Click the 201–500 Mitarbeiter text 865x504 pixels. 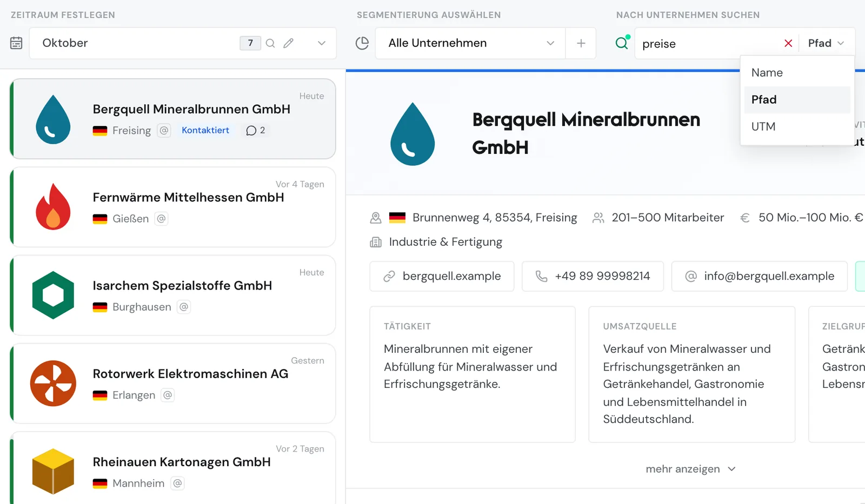coord(668,217)
